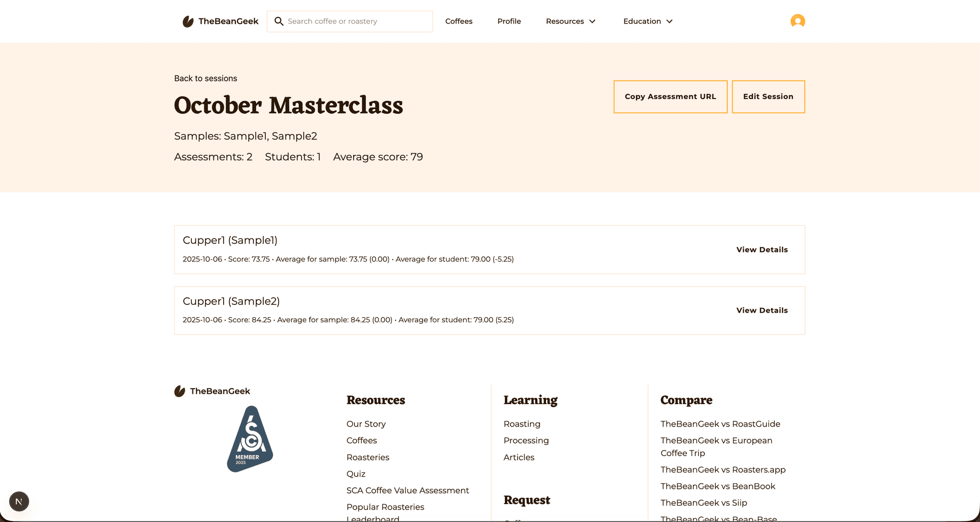Click the TheBeanGeek bean logo in header

(188, 21)
